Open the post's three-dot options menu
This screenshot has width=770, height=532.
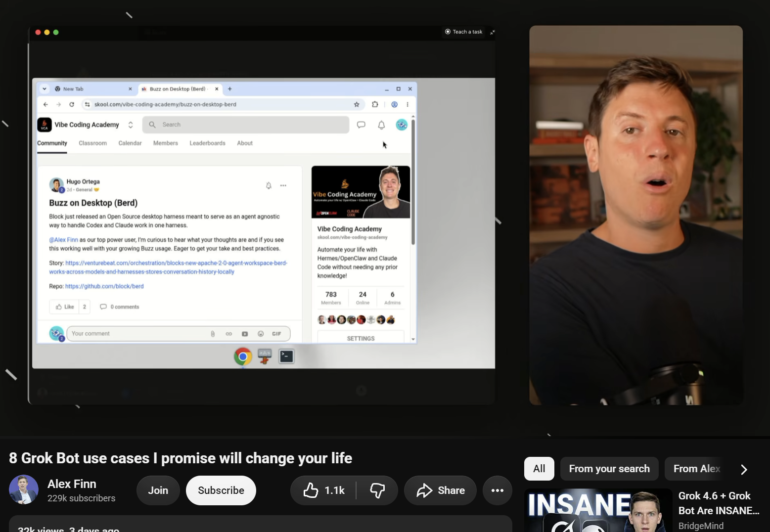click(x=283, y=186)
